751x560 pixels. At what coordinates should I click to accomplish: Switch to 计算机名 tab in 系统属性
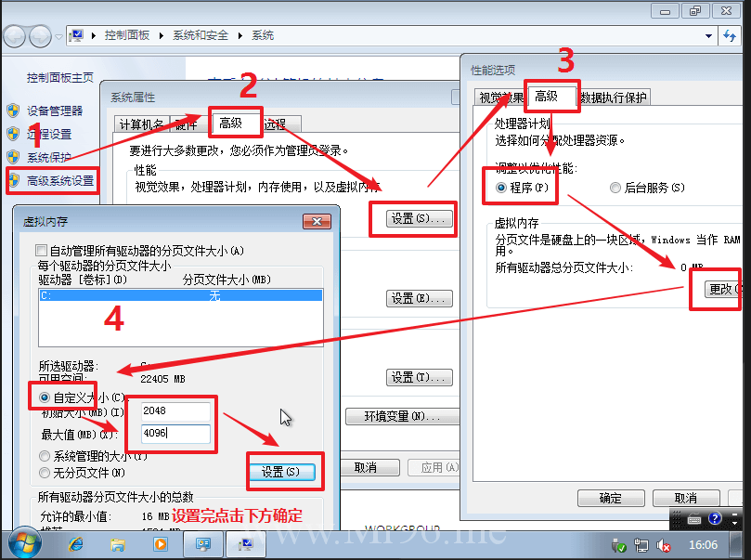[x=142, y=124]
